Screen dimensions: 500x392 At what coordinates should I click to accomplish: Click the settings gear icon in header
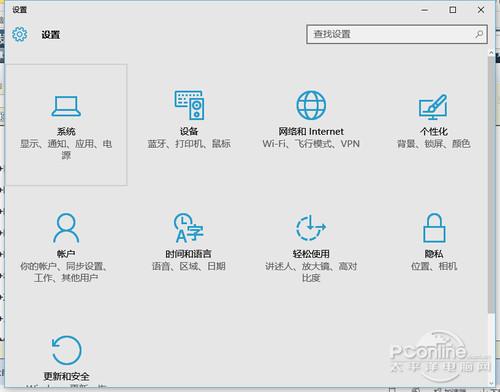pyautogui.click(x=20, y=34)
